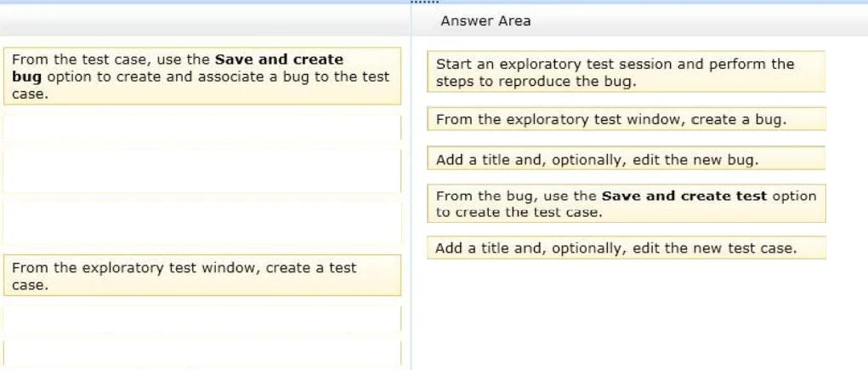Click the bottom-most empty slot in left column

click(201, 353)
